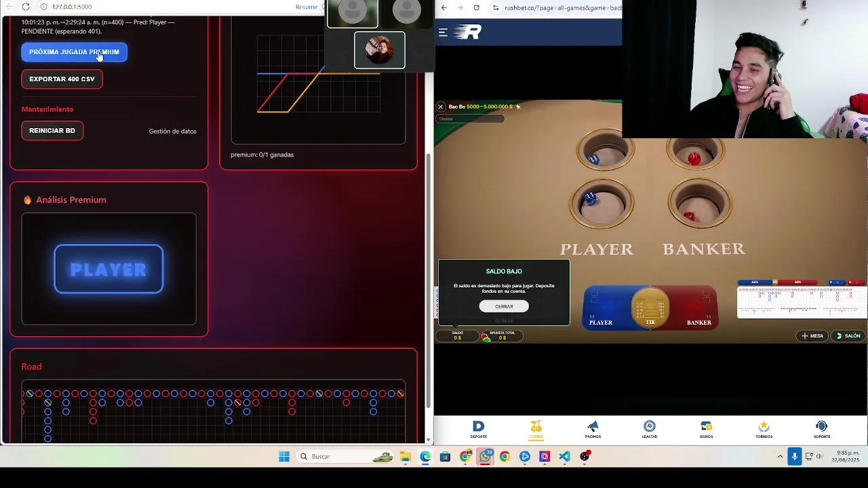
Task: Click the SALÓN lobby button
Action: (848, 335)
